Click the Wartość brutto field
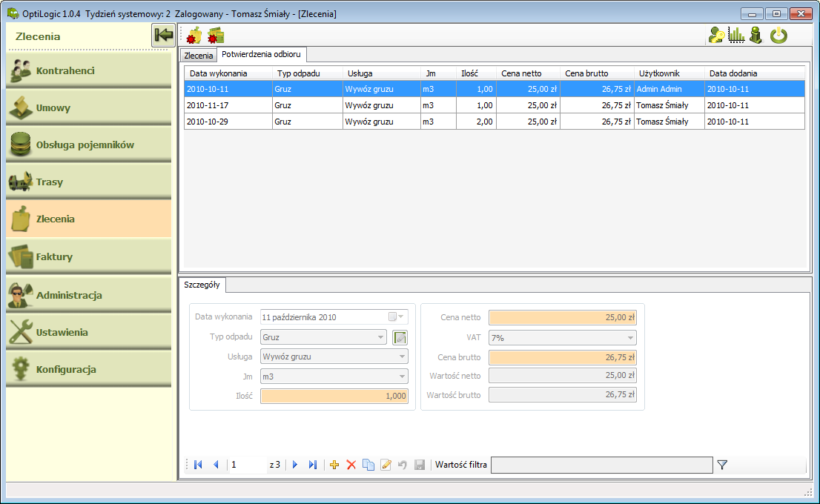Image resolution: width=820 pixels, height=504 pixels. [x=563, y=395]
